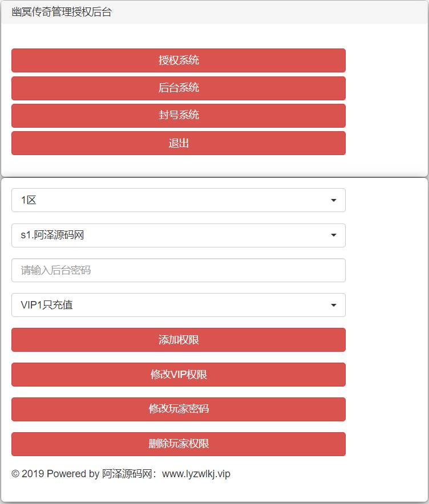The image size is (429, 504).
Task: Open the VIP1只充值 level dropdown
Action: click(171, 305)
